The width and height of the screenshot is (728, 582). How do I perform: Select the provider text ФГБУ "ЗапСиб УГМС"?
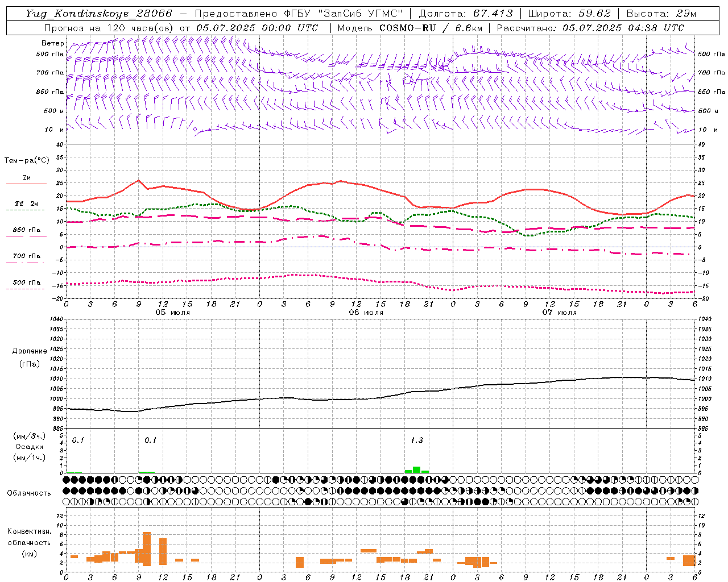(342, 14)
